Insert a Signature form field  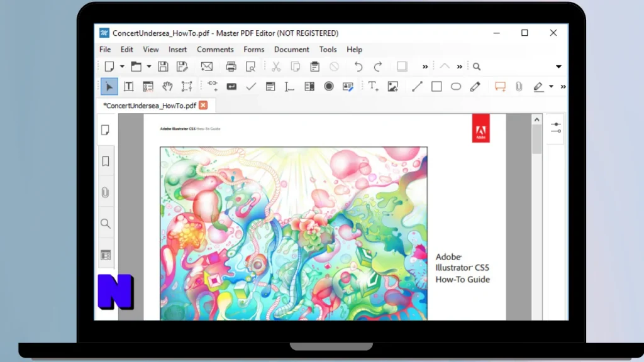348,87
